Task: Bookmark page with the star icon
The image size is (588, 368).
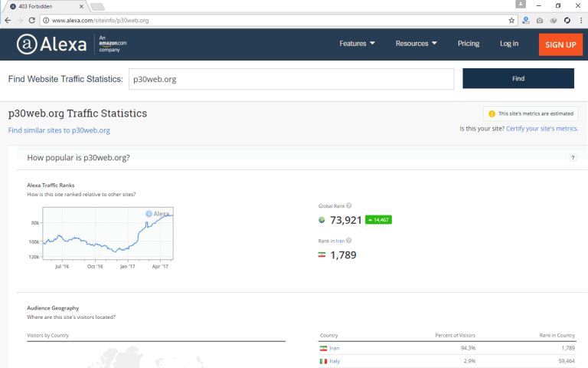Action: (511, 20)
